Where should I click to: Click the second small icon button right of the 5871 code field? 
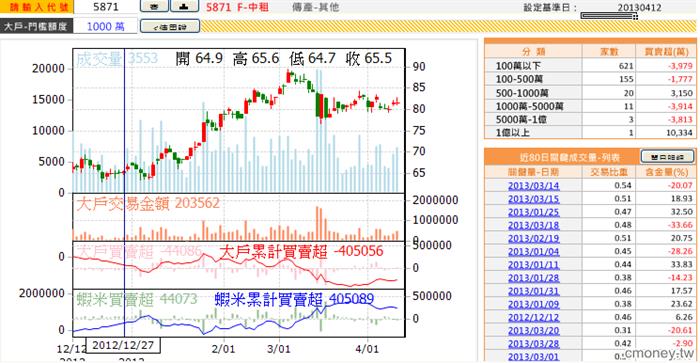coord(185,6)
